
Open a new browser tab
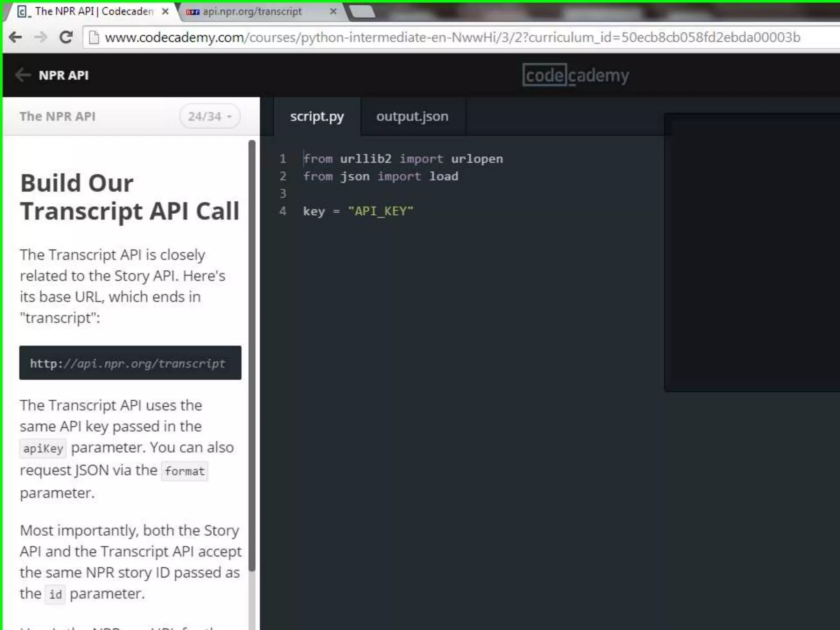pyautogui.click(x=362, y=11)
